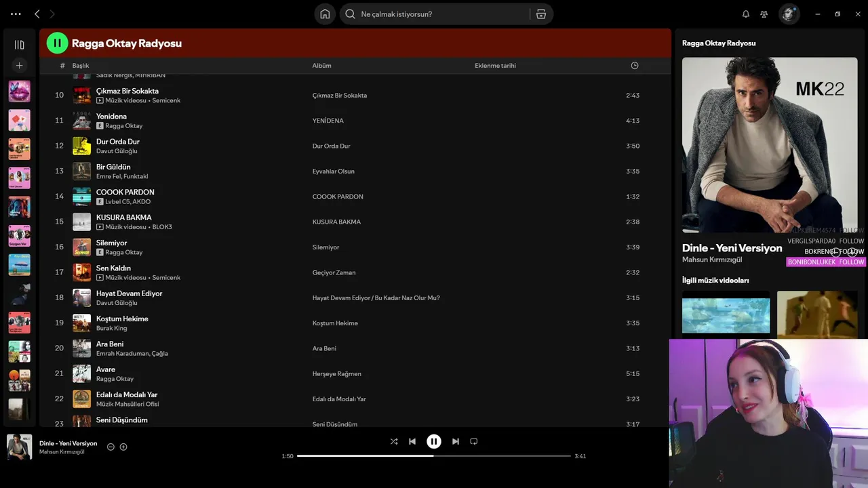Viewport: 868px width, 488px height.
Task: Remove song using the minus circle icon
Action: click(111, 447)
